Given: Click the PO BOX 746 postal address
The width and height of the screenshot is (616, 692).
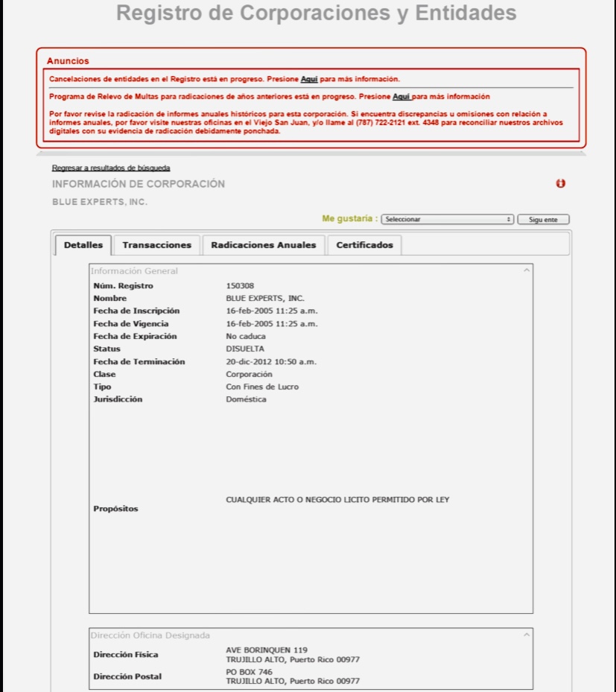Looking at the screenshot, I should 250,672.
